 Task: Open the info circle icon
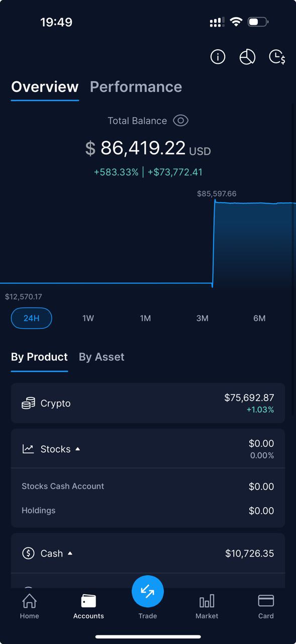pos(218,57)
